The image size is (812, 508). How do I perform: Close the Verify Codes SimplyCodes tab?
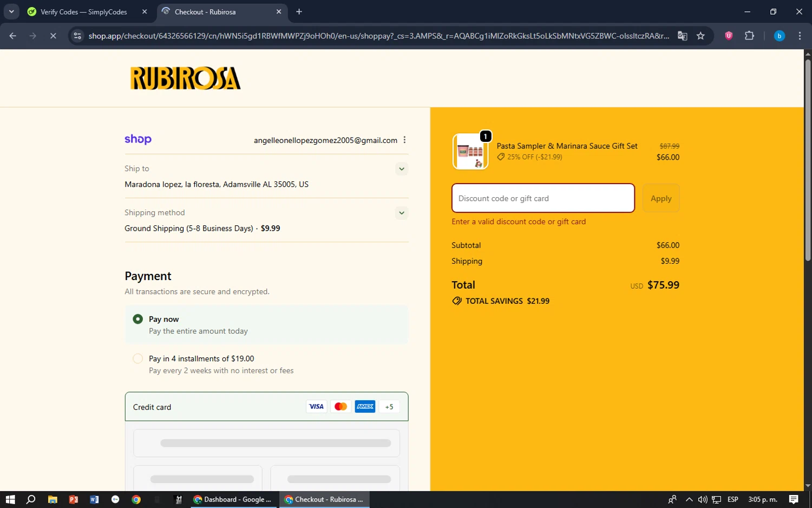coord(145,12)
